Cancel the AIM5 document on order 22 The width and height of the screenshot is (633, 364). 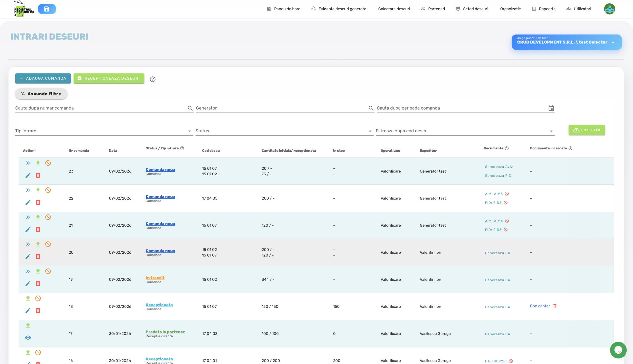pyautogui.click(x=507, y=194)
